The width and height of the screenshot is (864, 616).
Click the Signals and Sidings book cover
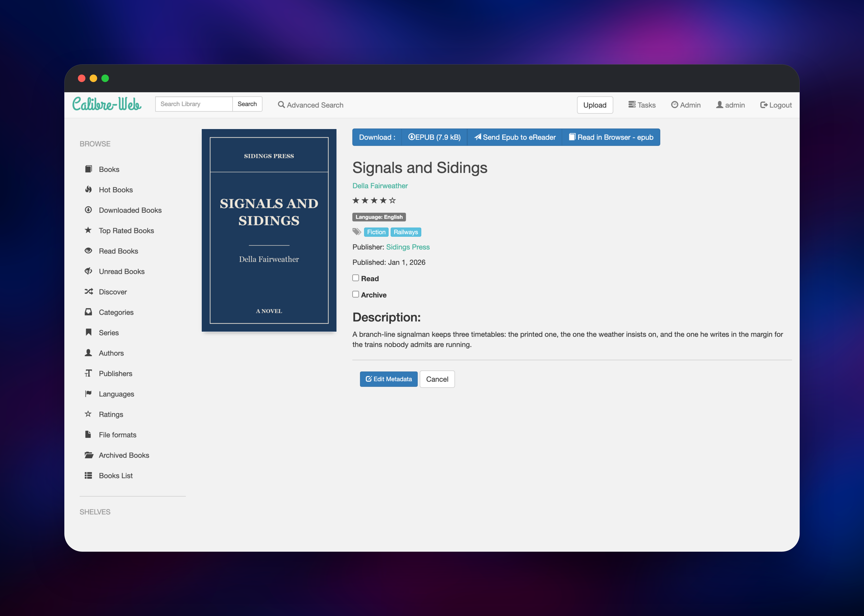(269, 230)
